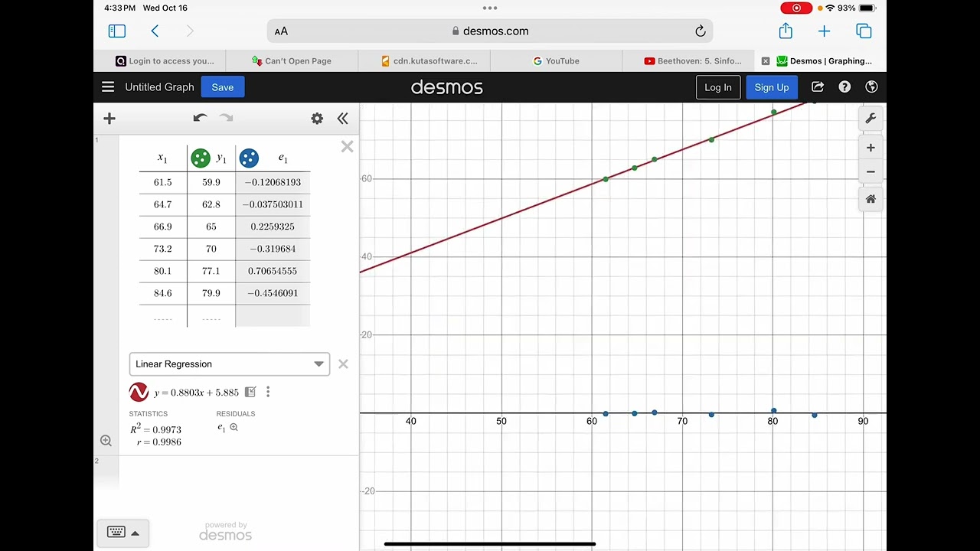Click the Sign Up button
Viewport: 980px width, 551px height.
(x=772, y=87)
